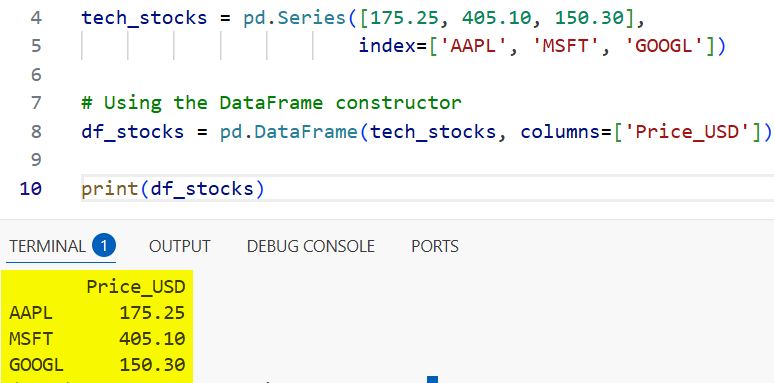The height and width of the screenshot is (383, 774).
Task: Click the value 175.25 in the code
Action: pos(405,18)
